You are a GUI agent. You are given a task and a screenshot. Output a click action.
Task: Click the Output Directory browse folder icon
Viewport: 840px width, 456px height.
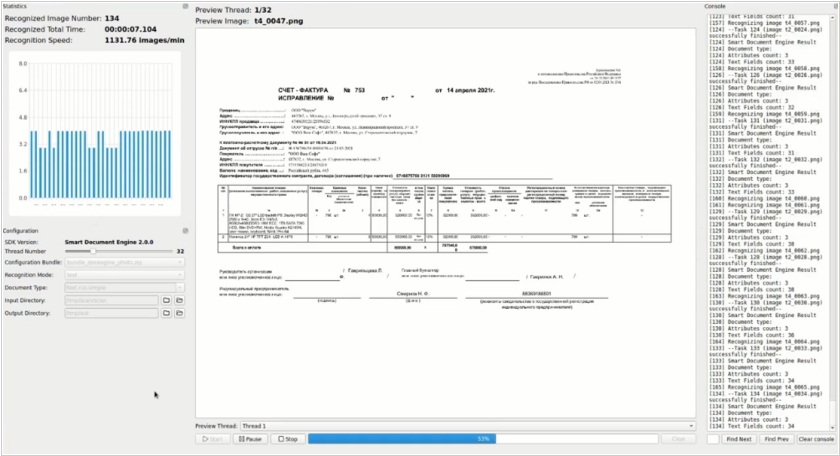(166, 313)
